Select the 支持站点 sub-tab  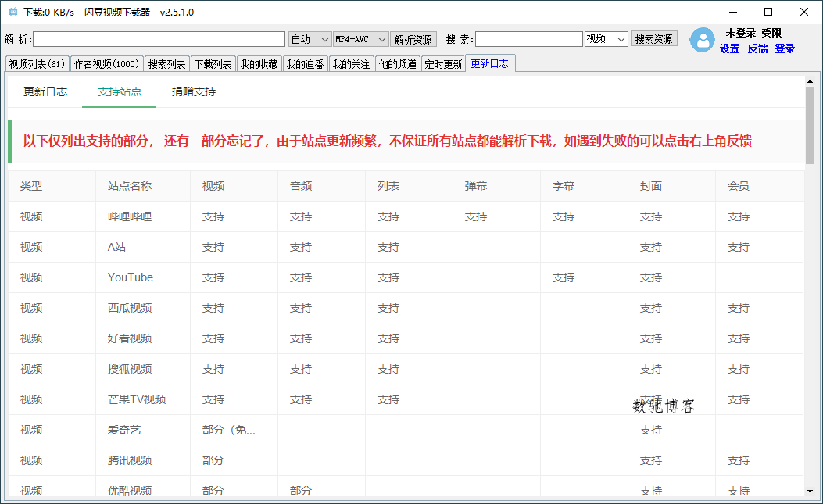[x=119, y=92]
